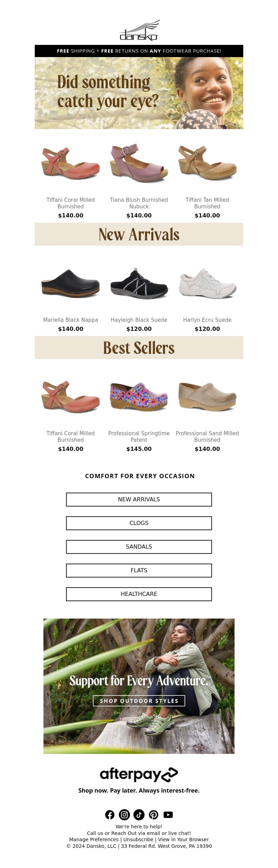The height and width of the screenshot is (868, 278).
Task: View the Tiana Blush Burnished Nubuck shoe image
Action: tap(139, 163)
